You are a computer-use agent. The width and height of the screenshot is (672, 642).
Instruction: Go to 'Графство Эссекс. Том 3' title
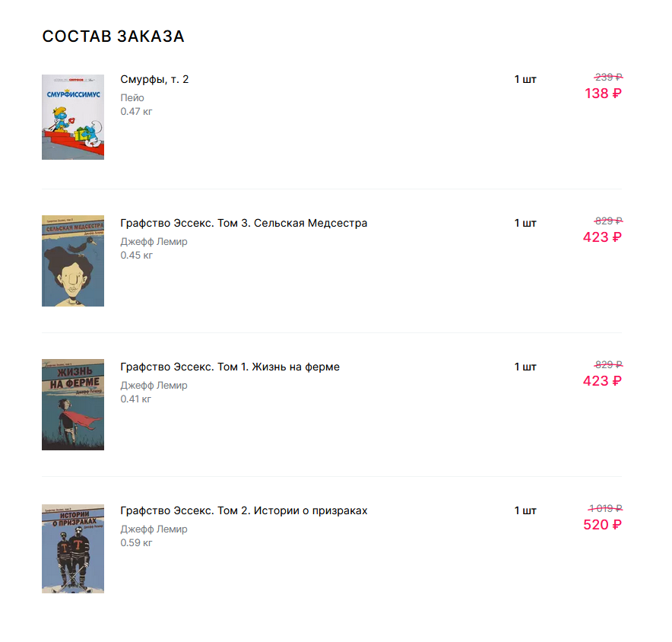pyautogui.click(x=243, y=223)
